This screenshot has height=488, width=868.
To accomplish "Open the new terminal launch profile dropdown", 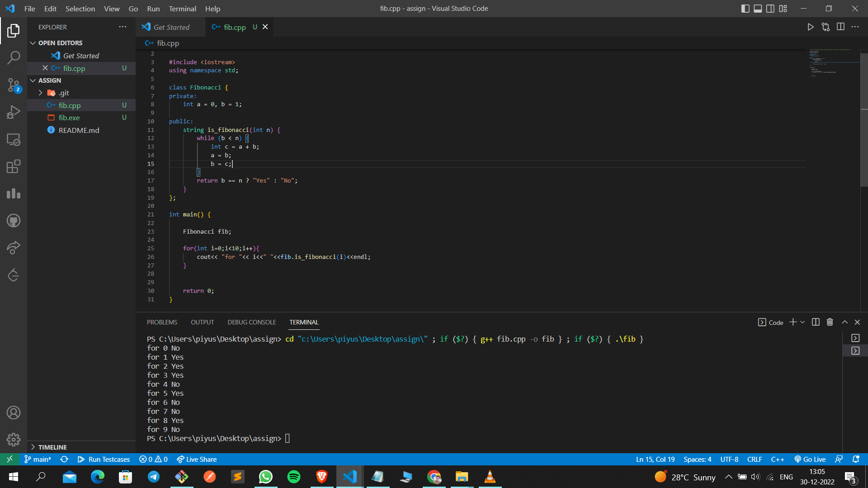I will tap(802, 322).
